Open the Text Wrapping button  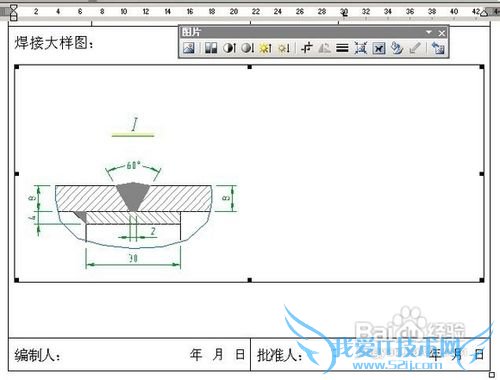(379, 48)
